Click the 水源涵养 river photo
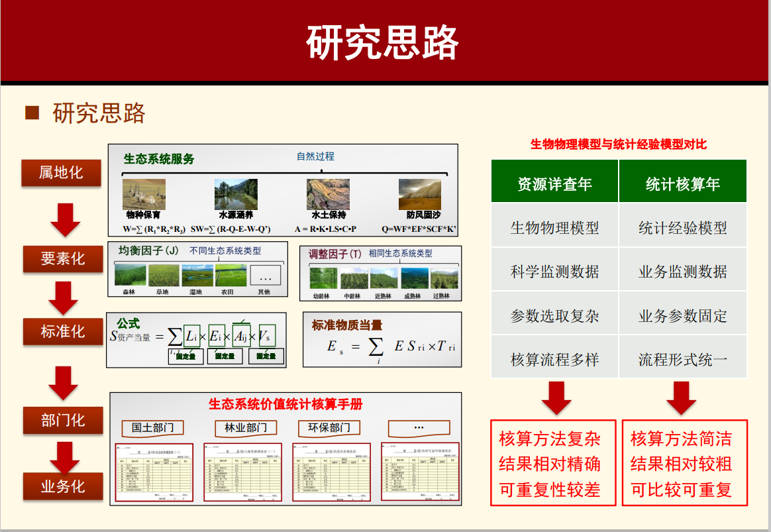This screenshot has width=771, height=532. pyautogui.click(x=236, y=194)
